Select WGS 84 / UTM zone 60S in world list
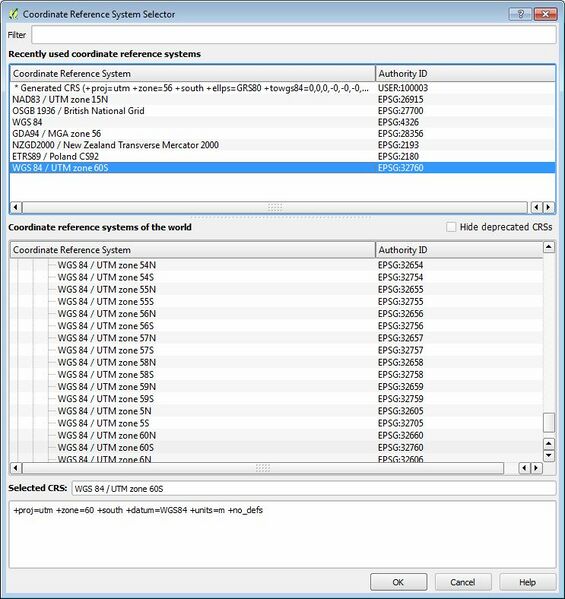 (x=105, y=448)
